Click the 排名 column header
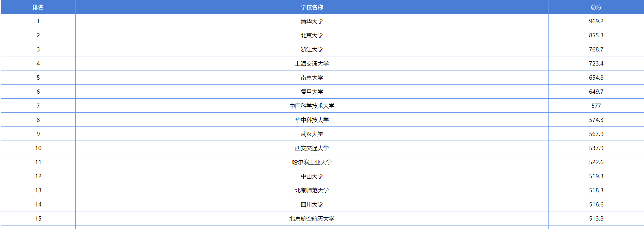Image resolution: width=644 pixels, height=229 pixels. pos(38,7)
